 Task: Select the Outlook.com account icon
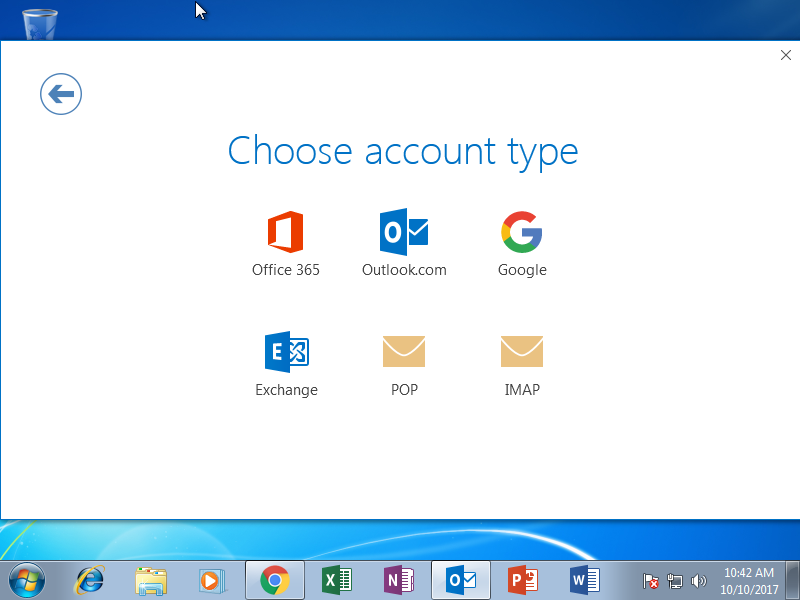point(404,232)
